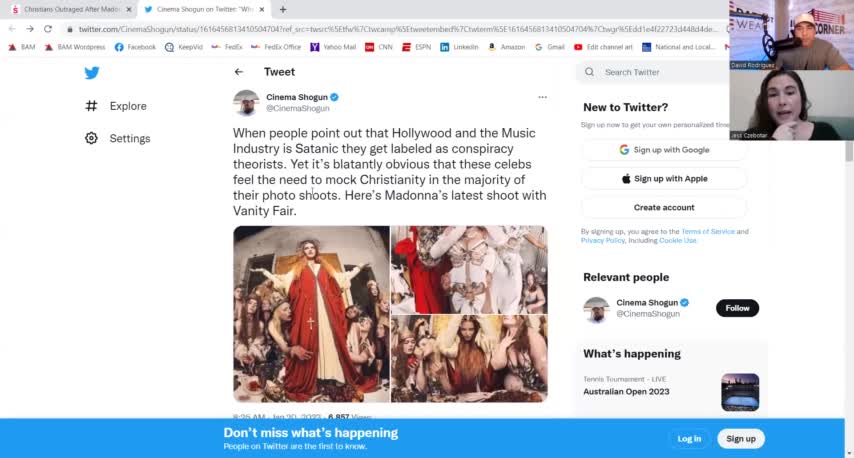Click the Create account button
The image size is (854, 458).
(664, 207)
